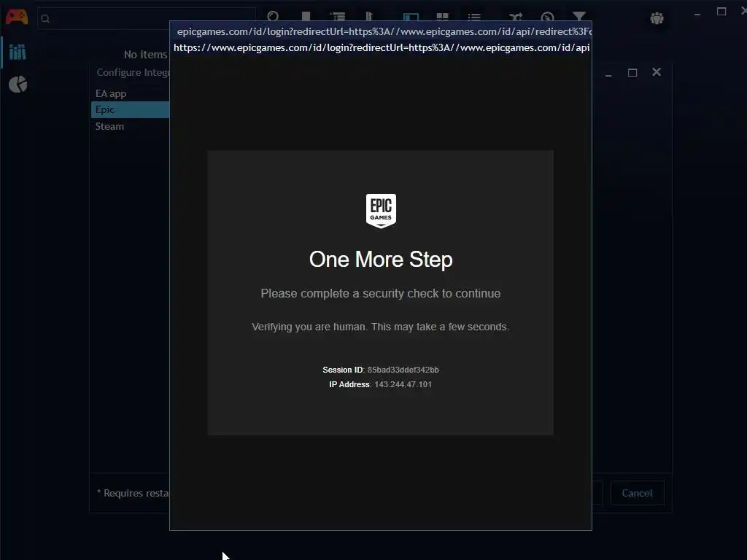Viewport: 747px width, 560px height.
Task: Click the IP Address value 143.244.47.101
Action: point(403,384)
